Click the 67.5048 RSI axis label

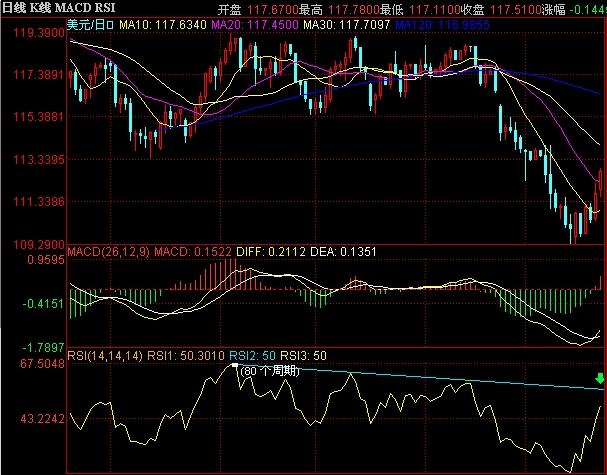43,364
